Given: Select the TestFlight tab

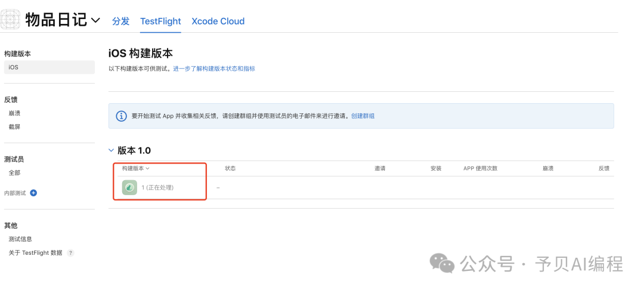Looking at the screenshot, I should [160, 21].
